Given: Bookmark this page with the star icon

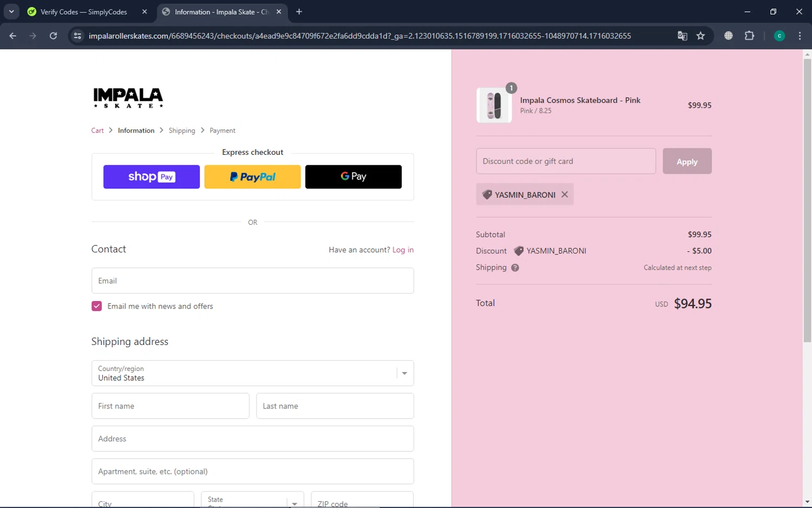Looking at the screenshot, I should tap(700, 36).
